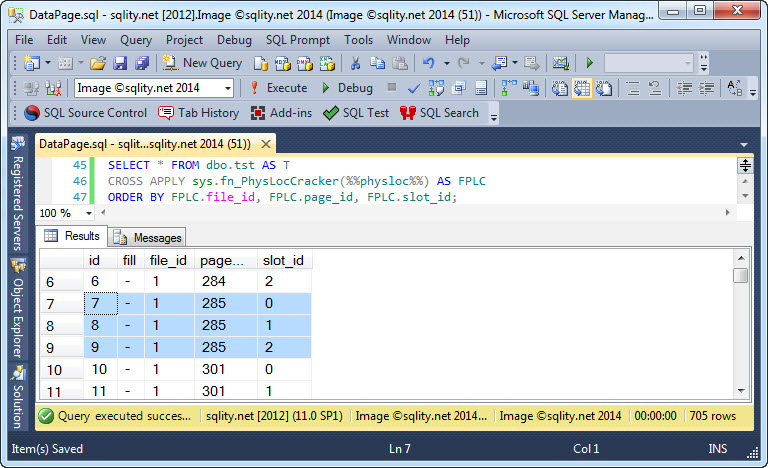Click the New Project toolbar icon
This screenshot has height=468, width=768.
(32, 63)
